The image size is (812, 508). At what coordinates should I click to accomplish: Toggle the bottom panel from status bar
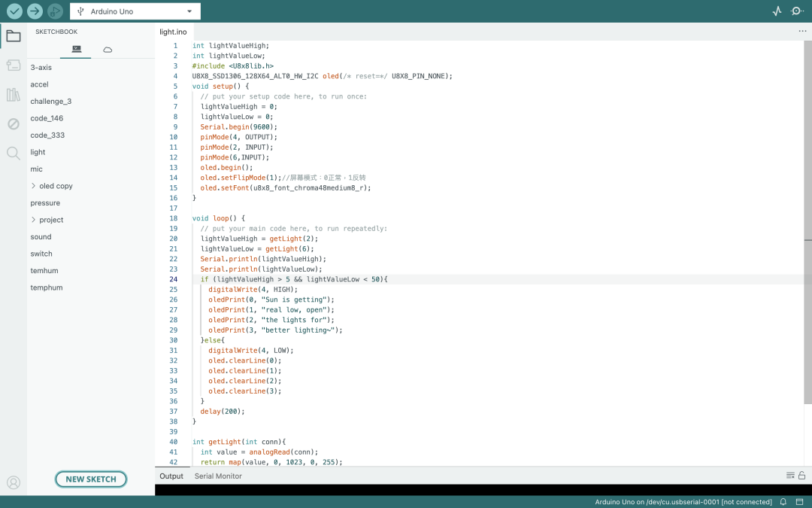(x=799, y=502)
